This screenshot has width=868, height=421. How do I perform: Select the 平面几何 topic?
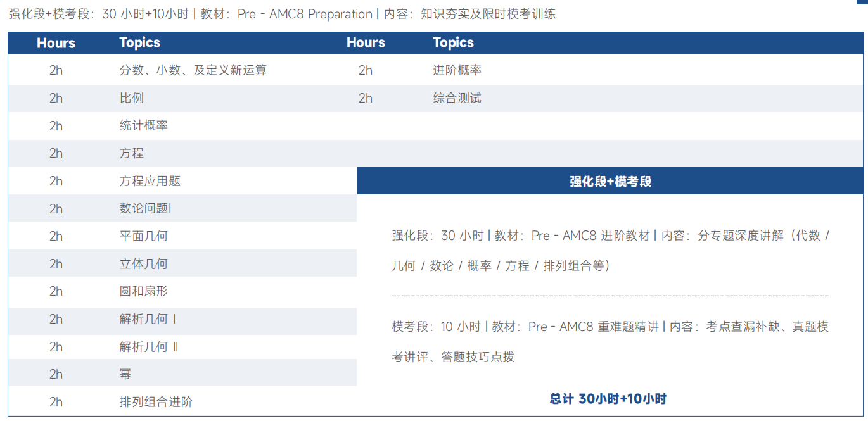(144, 236)
